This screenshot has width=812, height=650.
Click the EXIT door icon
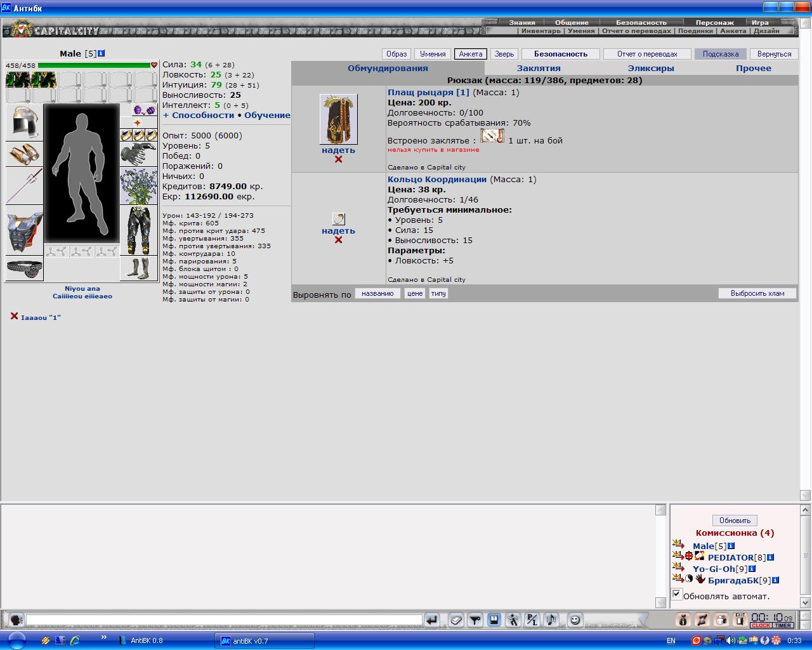tap(740, 620)
